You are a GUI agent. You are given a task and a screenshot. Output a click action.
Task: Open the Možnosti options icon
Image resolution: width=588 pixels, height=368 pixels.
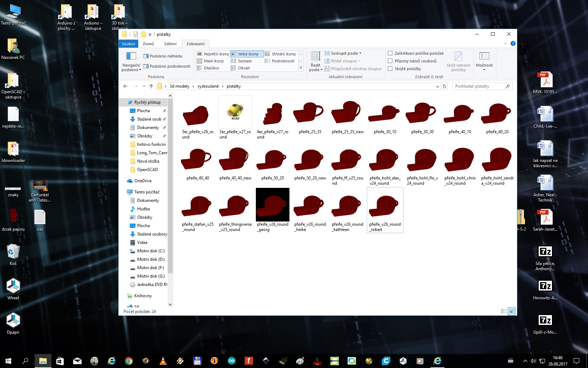coord(484,57)
